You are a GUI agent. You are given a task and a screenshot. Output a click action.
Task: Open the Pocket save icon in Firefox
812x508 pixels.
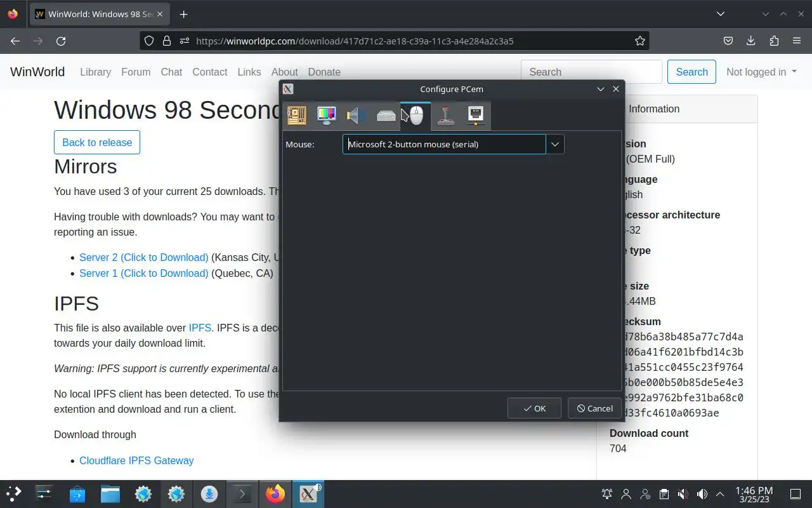(x=728, y=41)
